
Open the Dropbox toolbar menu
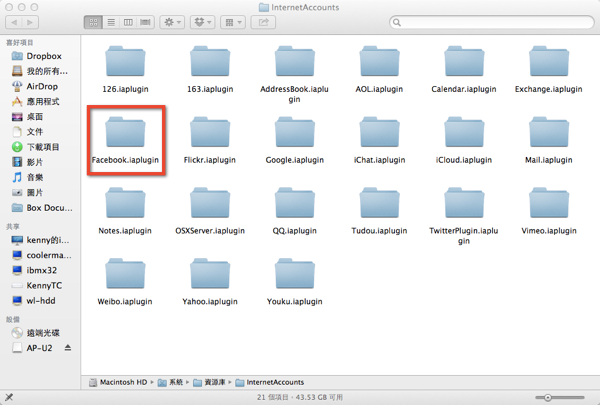pos(202,22)
